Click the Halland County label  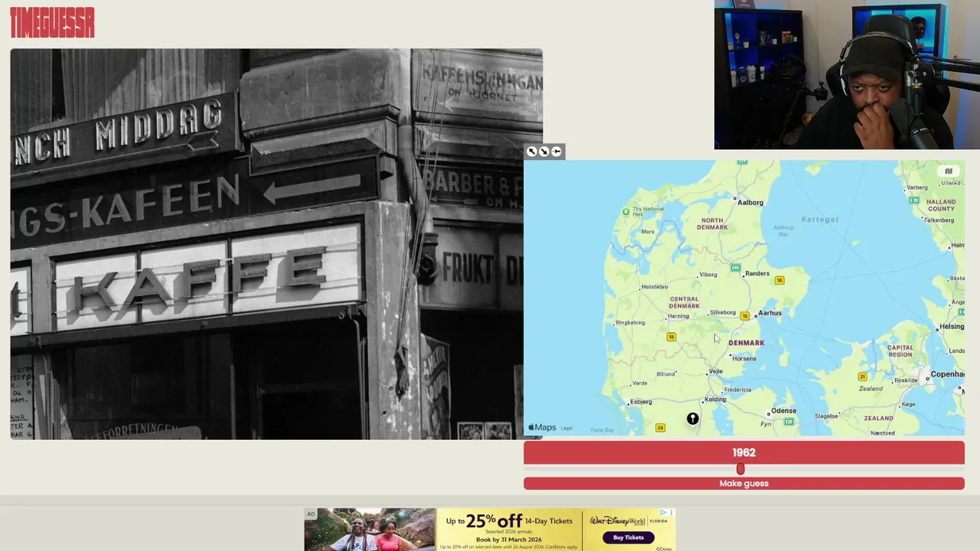coord(941,205)
